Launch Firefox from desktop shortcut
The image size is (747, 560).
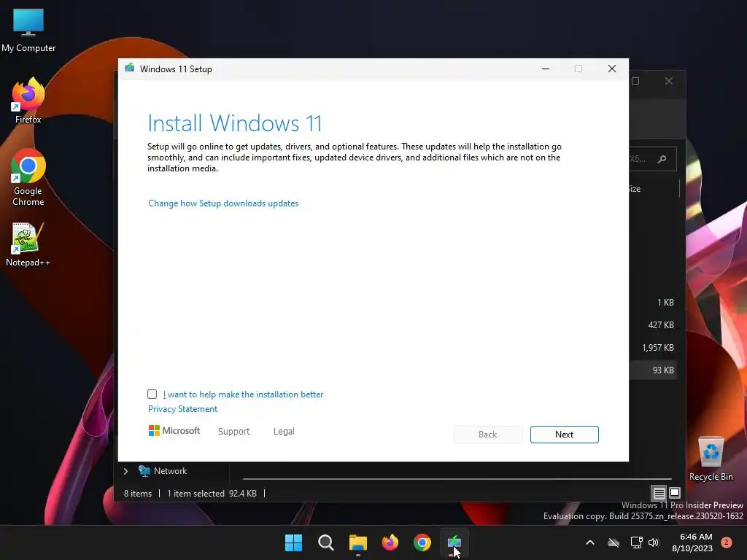[28, 101]
